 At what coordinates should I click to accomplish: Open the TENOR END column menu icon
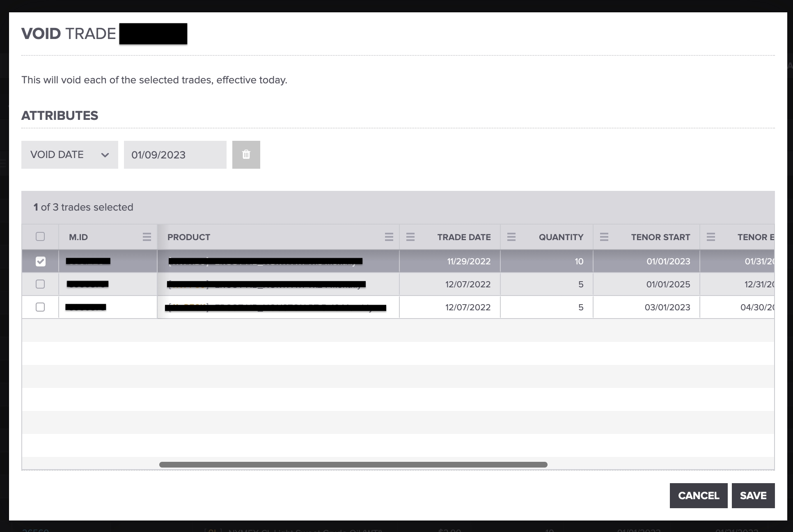point(710,237)
